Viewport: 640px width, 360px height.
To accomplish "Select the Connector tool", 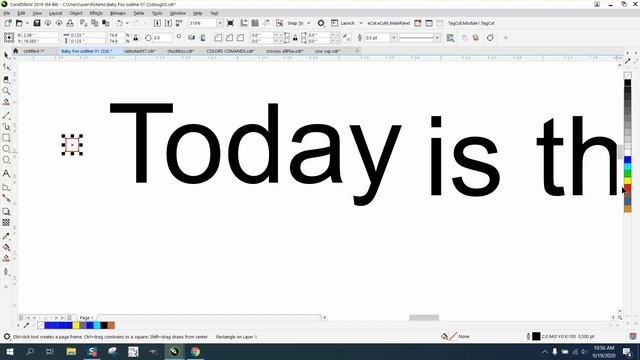I will [6, 198].
